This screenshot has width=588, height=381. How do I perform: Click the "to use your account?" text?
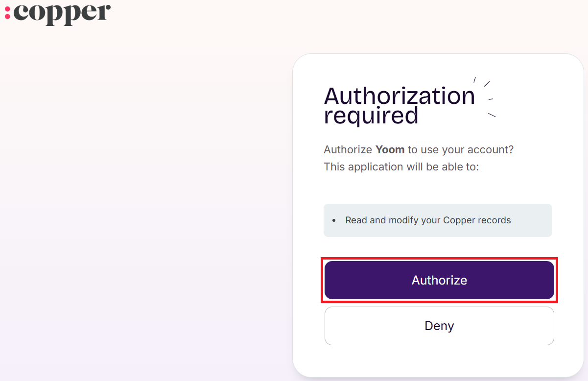click(461, 150)
